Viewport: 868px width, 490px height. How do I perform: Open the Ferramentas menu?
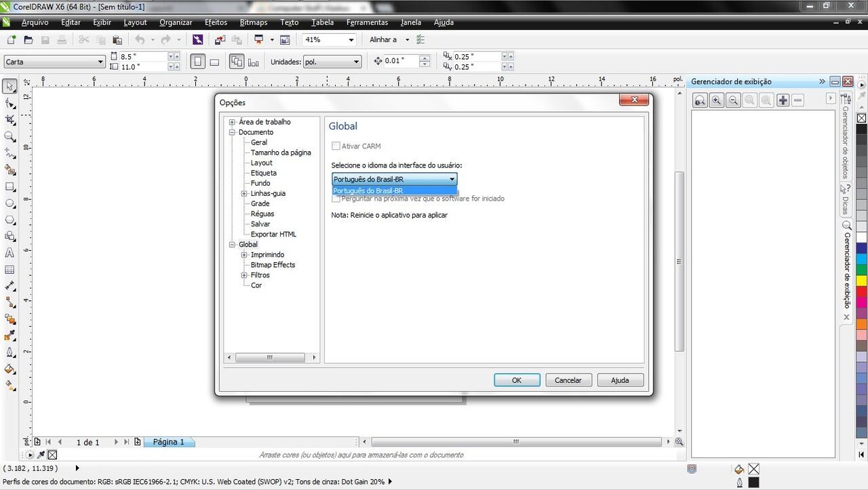pos(367,22)
